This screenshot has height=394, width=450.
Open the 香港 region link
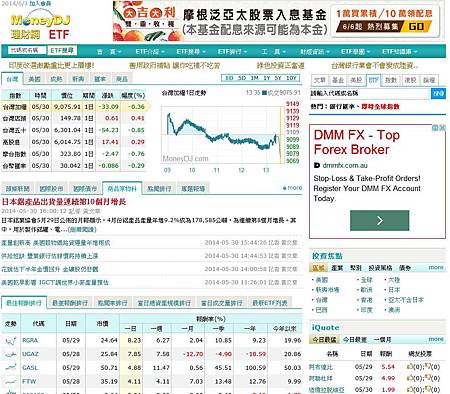[366, 300]
